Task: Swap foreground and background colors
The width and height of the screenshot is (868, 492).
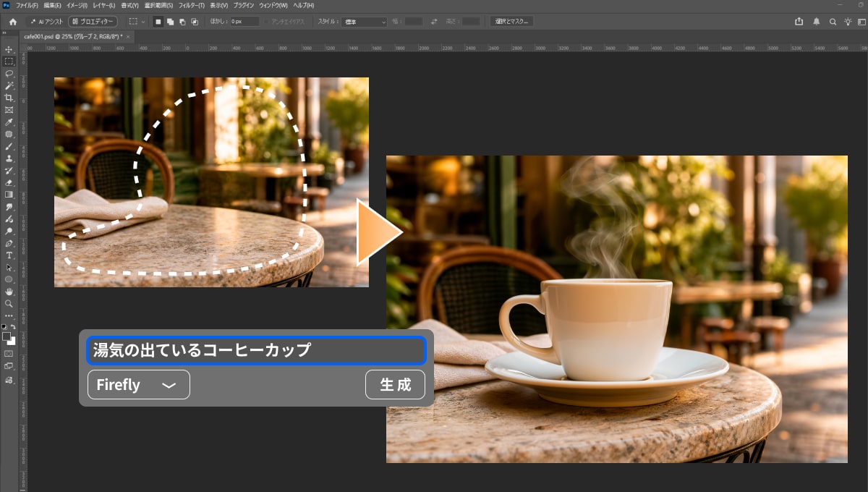Action: click(x=13, y=328)
